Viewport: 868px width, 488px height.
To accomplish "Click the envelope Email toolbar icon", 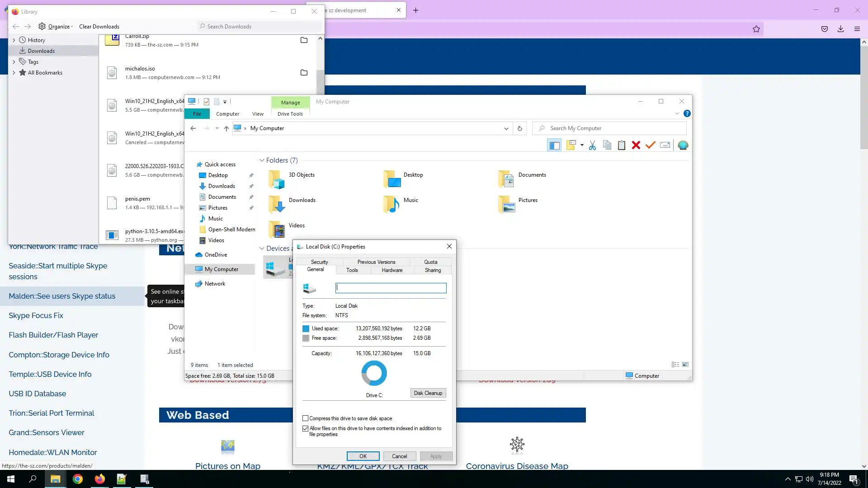I will pyautogui.click(x=665, y=145).
